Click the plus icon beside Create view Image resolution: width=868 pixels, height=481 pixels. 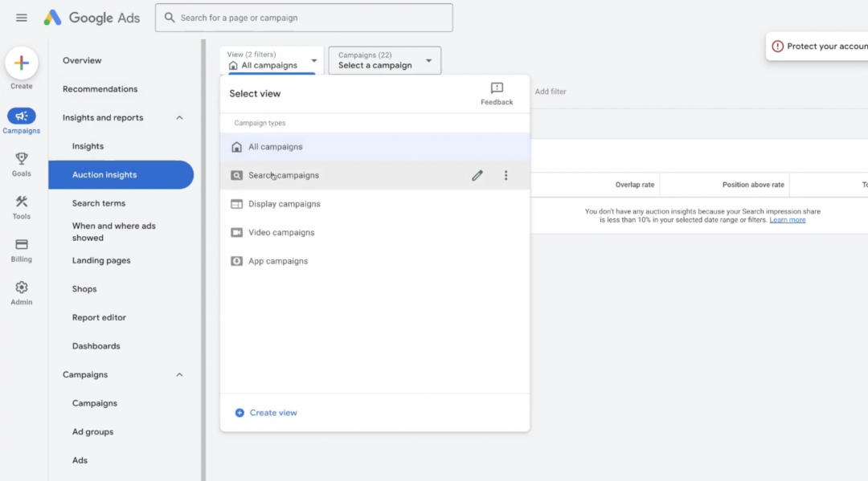[x=240, y=413]
